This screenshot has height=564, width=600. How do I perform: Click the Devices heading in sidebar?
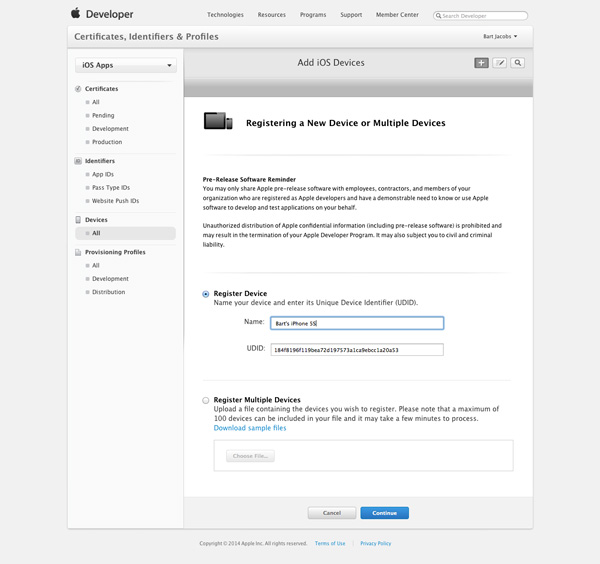click(x=96, y=220)
